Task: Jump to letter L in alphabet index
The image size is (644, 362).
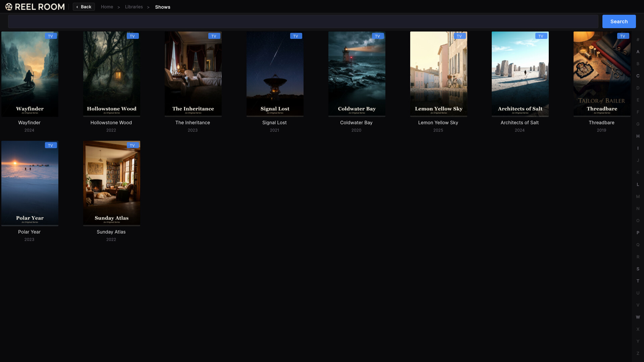Action: coord(638,184)
